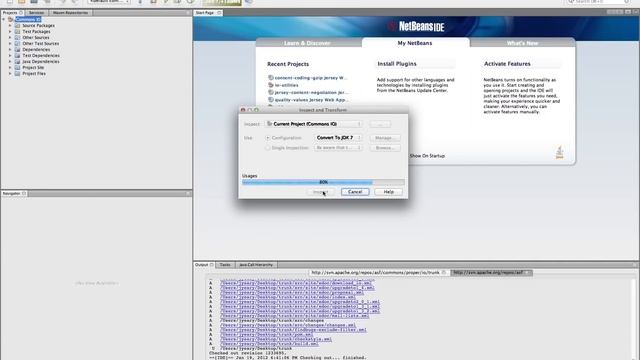The image size is (640, 360).
Task: Click the Install Plugins heading link
Action: click(x=397, y=64)
